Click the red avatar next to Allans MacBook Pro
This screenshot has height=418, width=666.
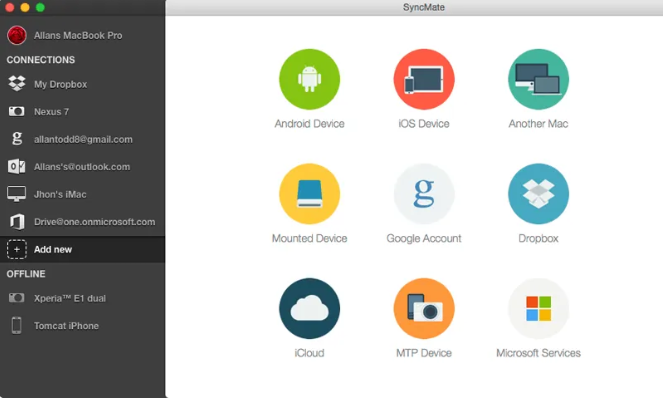(17, 35)
